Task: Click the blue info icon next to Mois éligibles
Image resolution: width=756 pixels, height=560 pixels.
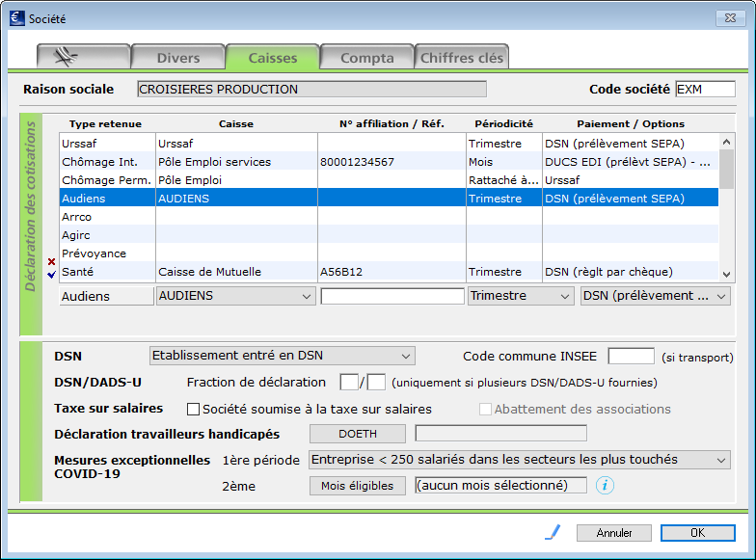Action: click(605, 485)
